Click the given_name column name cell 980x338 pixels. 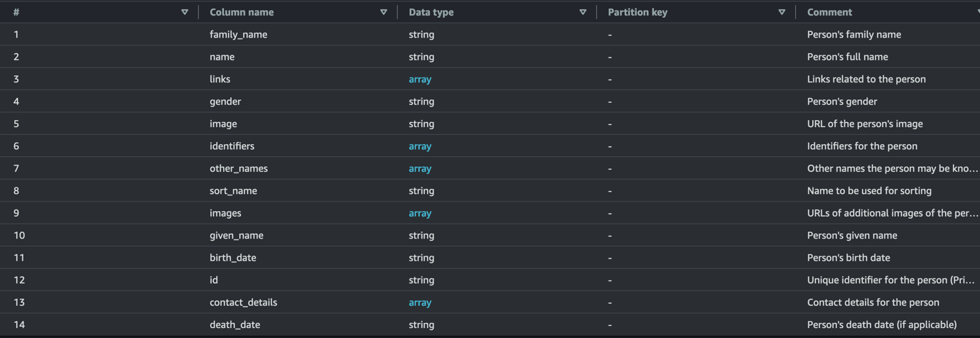point(236,235)
